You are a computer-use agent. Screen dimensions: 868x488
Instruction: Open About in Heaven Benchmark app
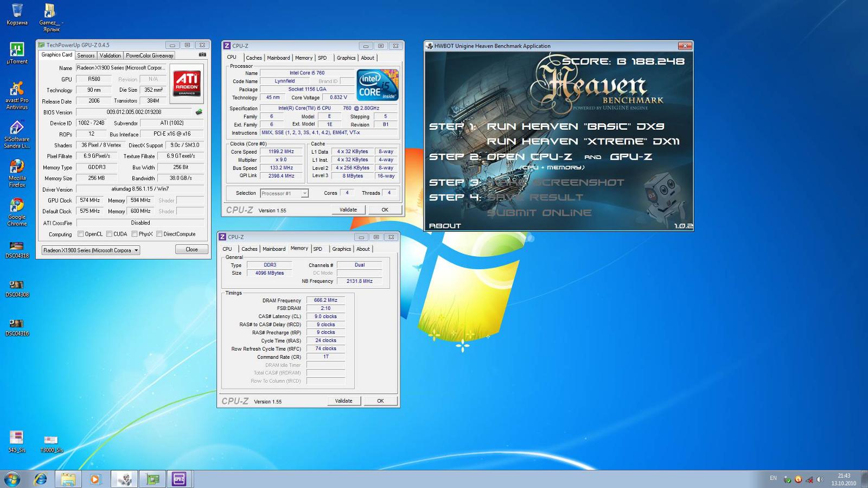click(x=445, y=226)
